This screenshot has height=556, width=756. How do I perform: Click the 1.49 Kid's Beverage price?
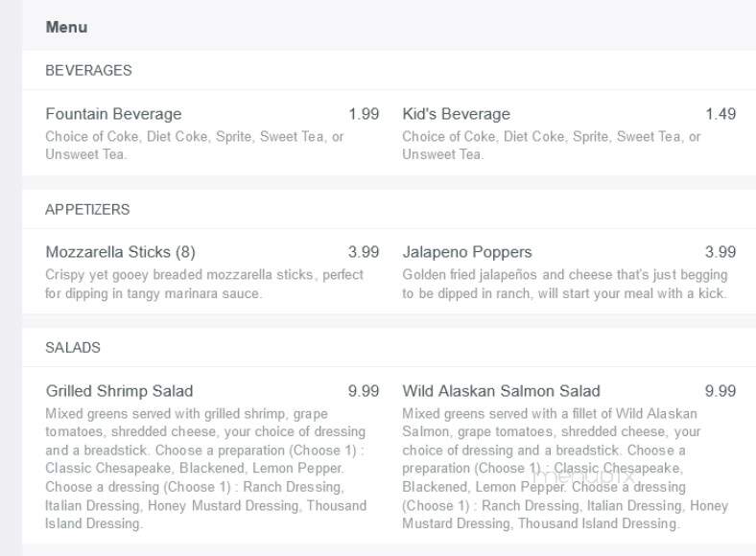pyautogui.click(x=721, y=114)
